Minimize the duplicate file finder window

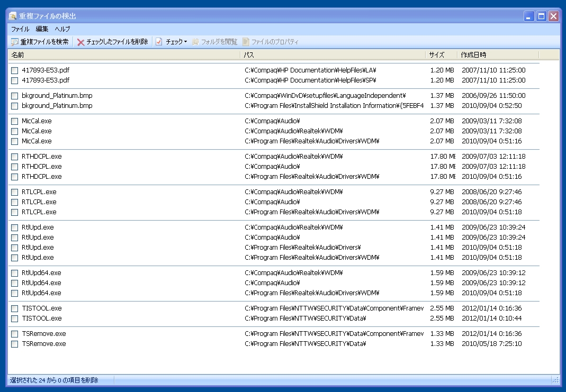(x=529, y=16)
